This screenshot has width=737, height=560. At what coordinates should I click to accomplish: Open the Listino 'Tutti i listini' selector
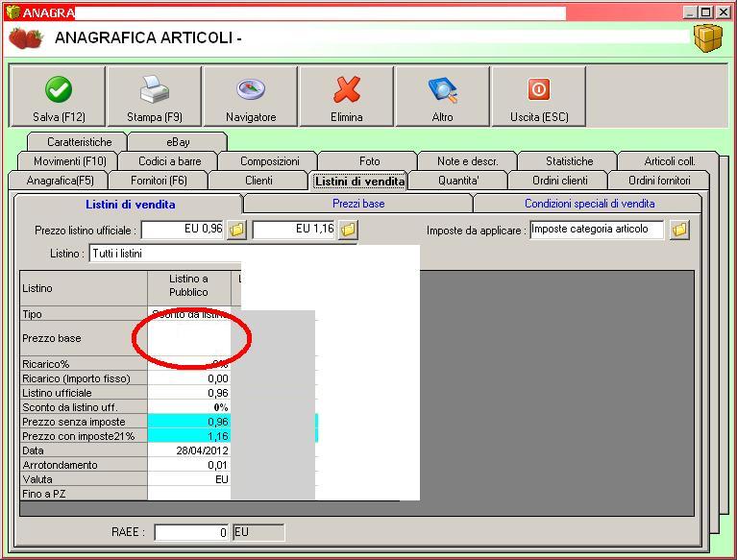tap(223, 254)
